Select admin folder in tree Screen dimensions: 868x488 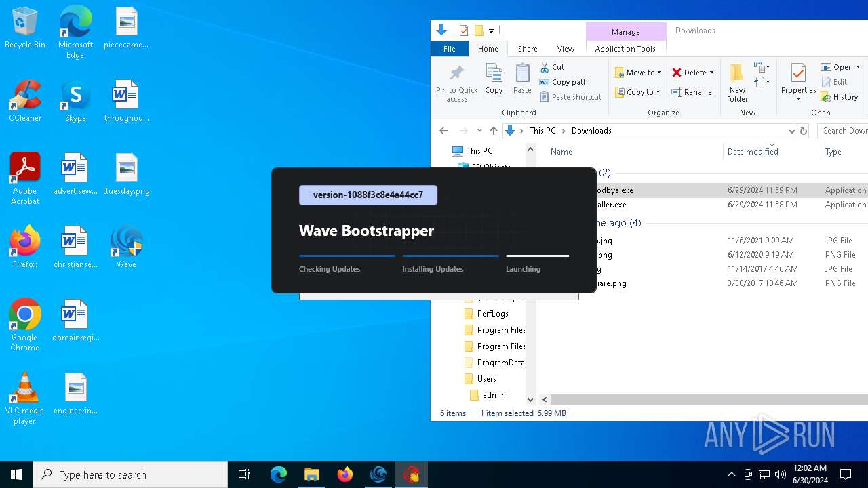pos(488,395)
